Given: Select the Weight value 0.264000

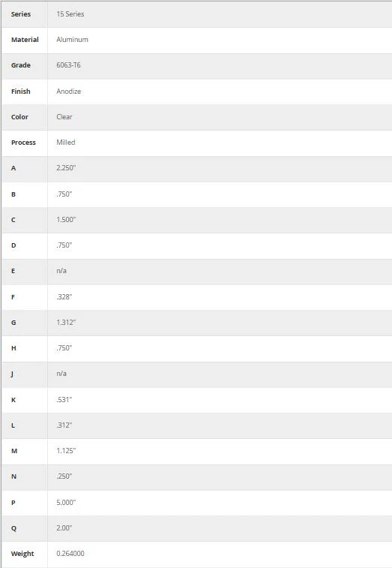Looking at the screenshot, I should [x=70, y=554].
